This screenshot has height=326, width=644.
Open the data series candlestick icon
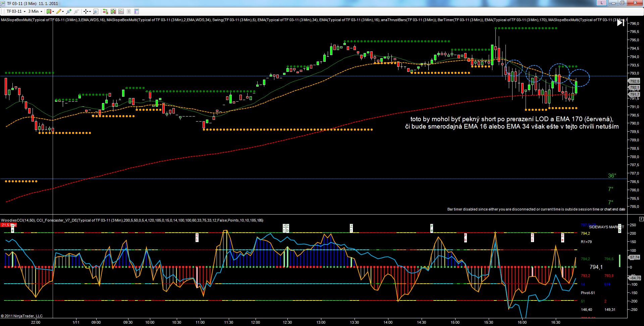(x=113, y=11)
